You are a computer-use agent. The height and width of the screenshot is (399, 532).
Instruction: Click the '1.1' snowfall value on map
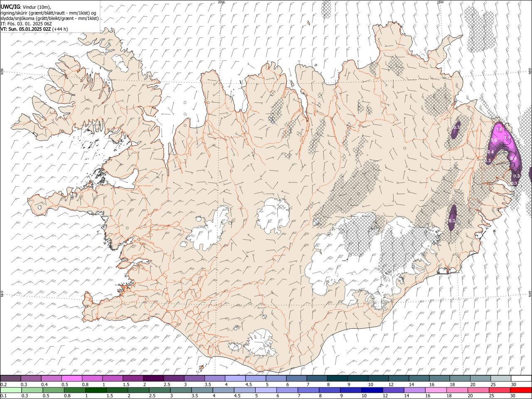pos(507,138)
